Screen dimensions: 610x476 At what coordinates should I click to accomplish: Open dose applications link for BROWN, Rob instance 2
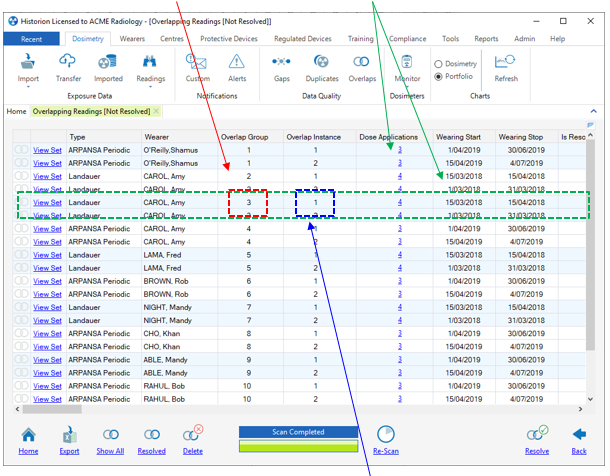click(x=400, y=294)
